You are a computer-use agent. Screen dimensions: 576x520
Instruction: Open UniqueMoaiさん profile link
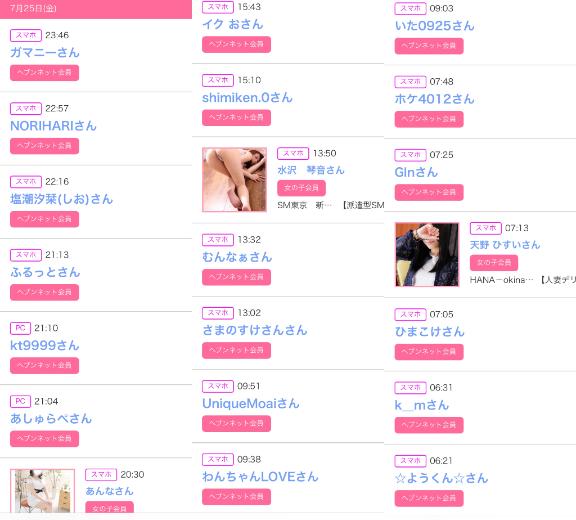click(x=251, y=404)
